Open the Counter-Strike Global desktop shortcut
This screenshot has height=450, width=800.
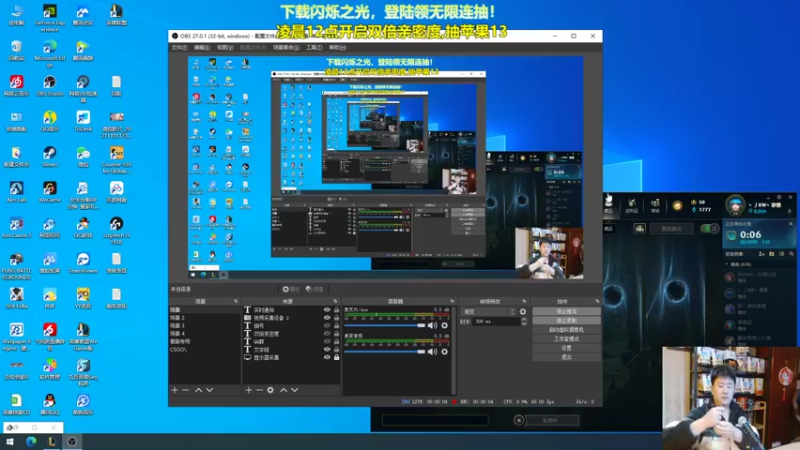tap(116, 159)
